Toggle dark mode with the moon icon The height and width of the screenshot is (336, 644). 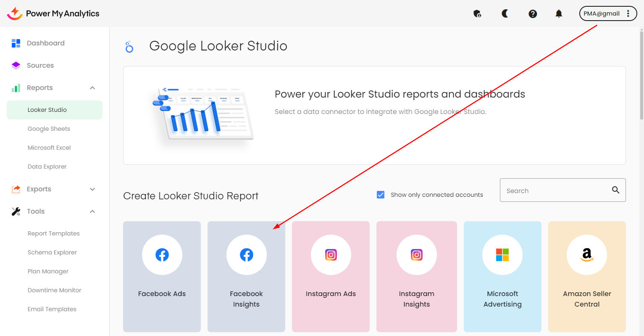tap(505, 14)
